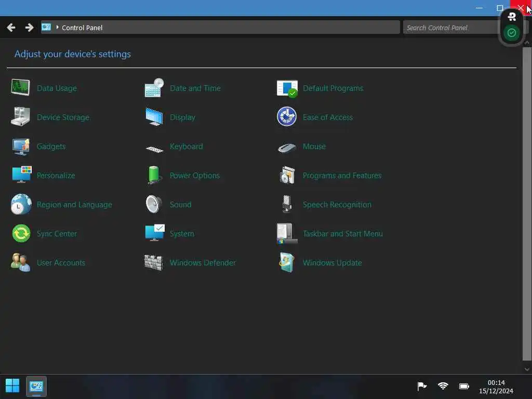The image size is (532, 399).
Task: Open the Sync Center link
Action: pyautogui.click(x=57, y=234)
